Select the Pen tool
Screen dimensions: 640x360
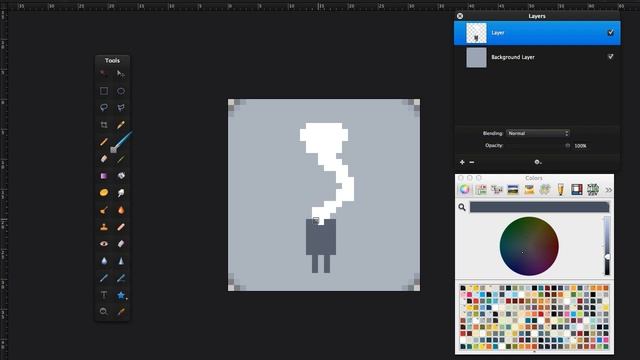104,278
